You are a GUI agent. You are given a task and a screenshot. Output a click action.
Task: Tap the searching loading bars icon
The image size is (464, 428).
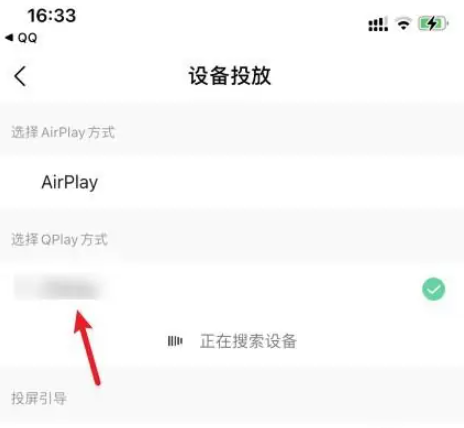click(175, 341)
